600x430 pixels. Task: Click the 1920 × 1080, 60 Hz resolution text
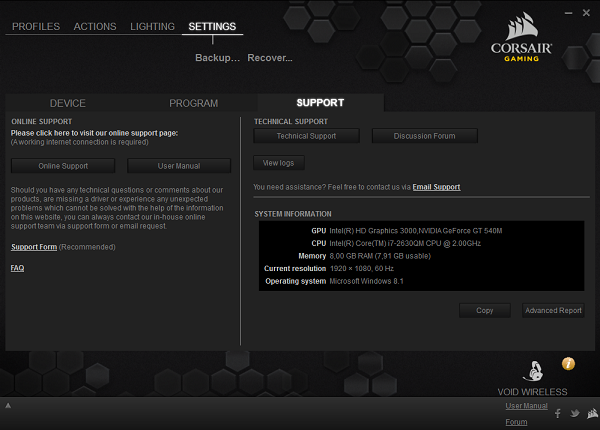tap(362, 269)
